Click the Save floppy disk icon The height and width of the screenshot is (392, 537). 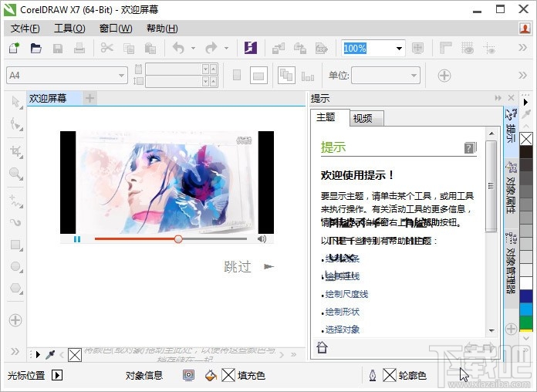pyautogui.click(x=58, y=49)
